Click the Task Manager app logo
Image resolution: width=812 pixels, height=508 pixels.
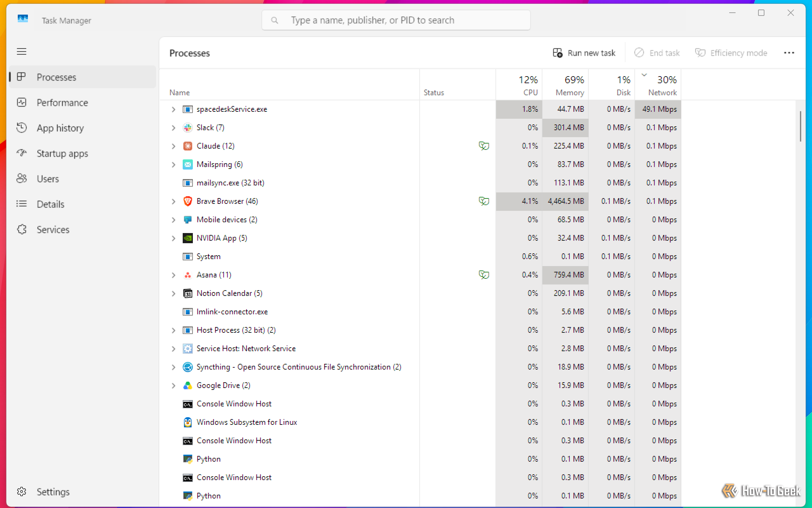[x=23, y=18]
